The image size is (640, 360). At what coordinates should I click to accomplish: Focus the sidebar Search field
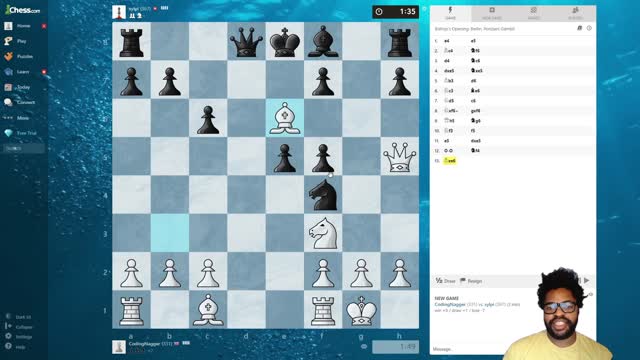click(x=24, y=148)
